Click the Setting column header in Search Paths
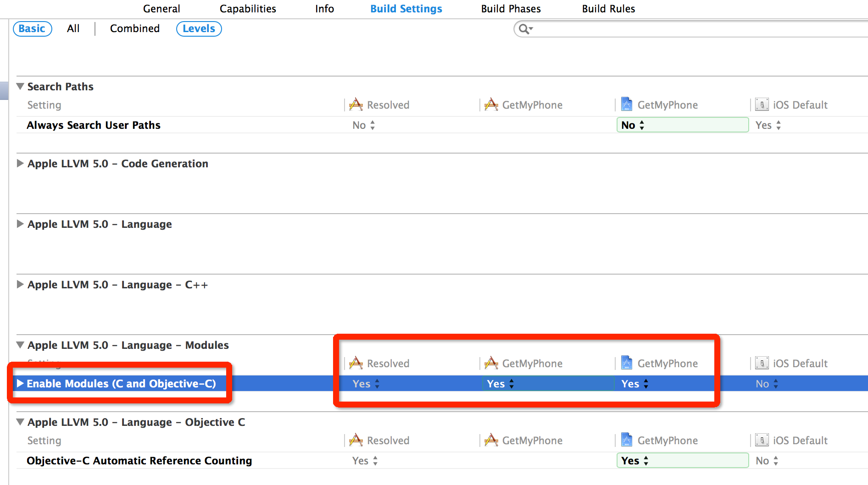868x485 pixels. coord(44,105)
